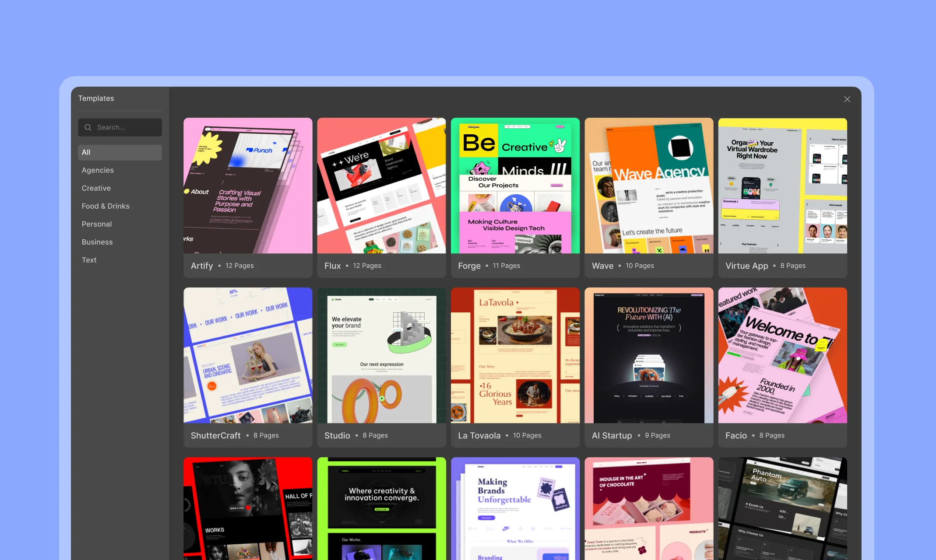Image resolution: width=936 pixels, height=560 pixels.
Task: Open the AI Startup template preview
Action: 649,355
